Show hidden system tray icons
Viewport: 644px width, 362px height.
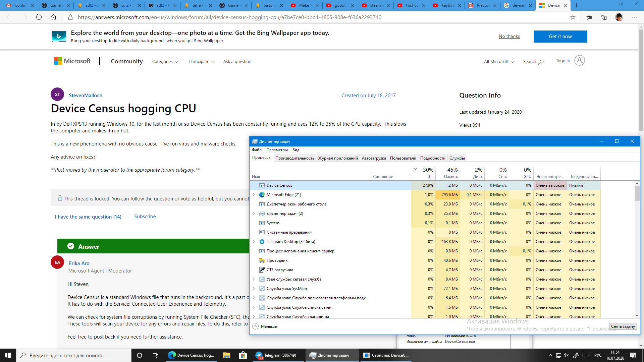(x=550, y=355)
